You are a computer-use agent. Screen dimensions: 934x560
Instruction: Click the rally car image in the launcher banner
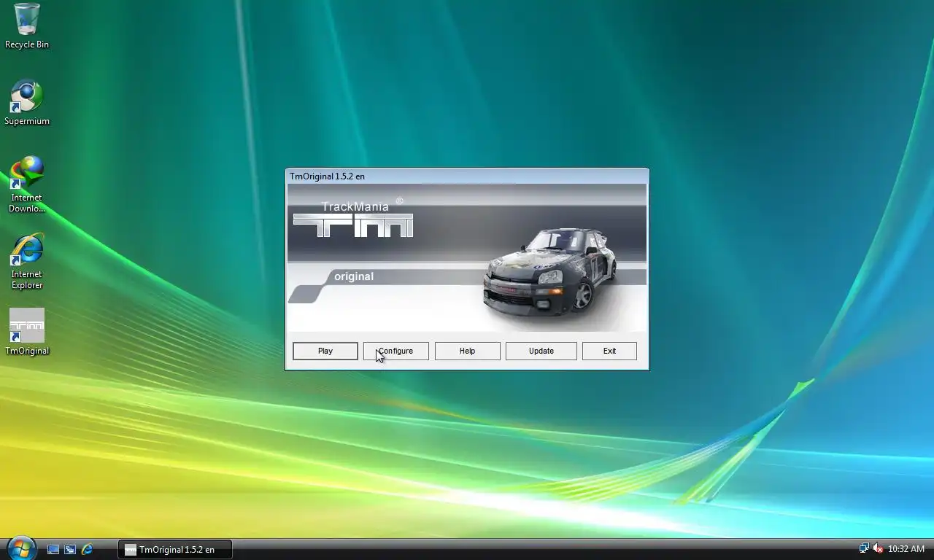click(x=549, y=272)
